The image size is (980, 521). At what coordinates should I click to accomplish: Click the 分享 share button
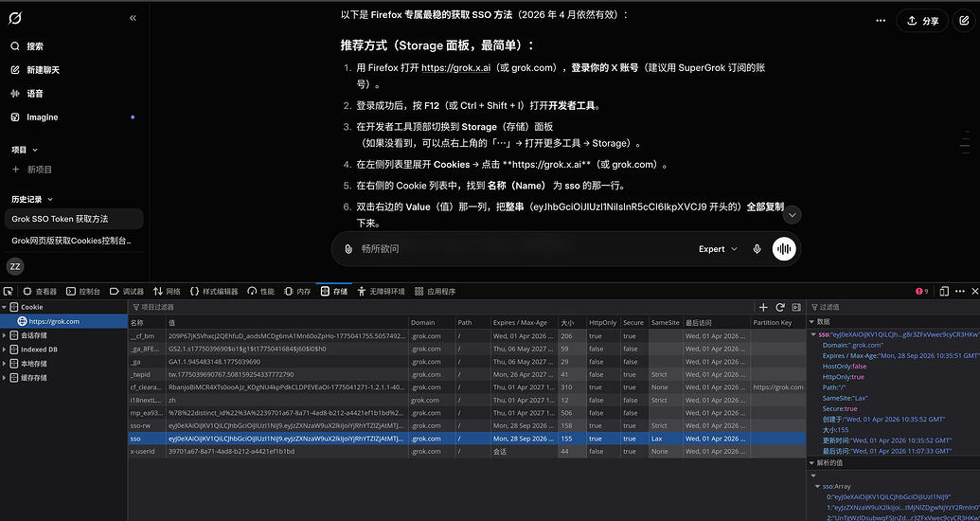click(x=922, y=21)
